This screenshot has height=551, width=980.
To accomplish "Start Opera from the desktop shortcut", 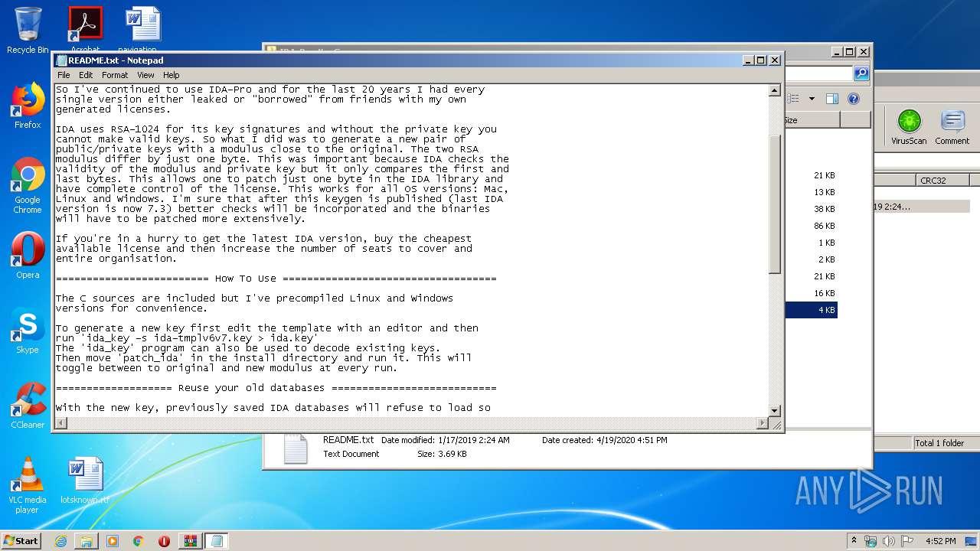I will click(x=28, y=256).
